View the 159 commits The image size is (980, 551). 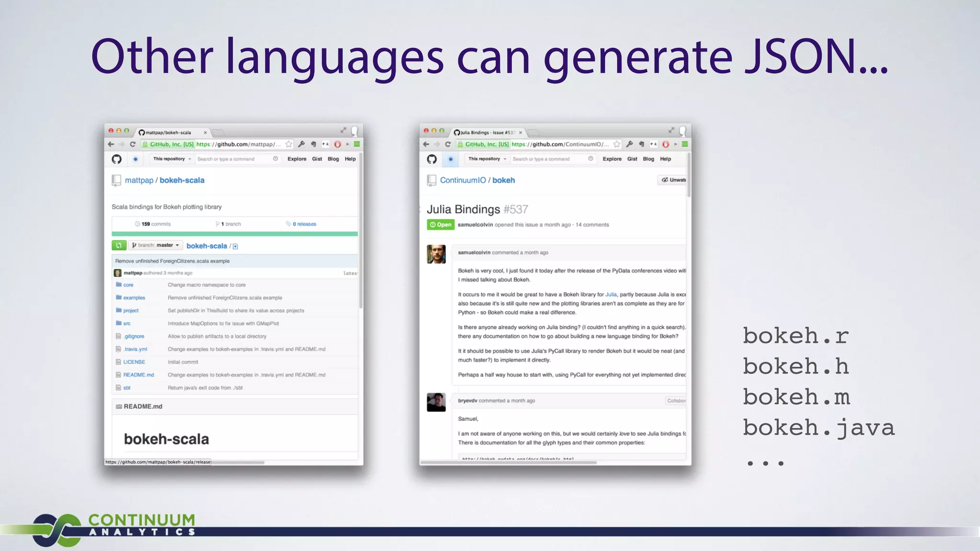153,224
